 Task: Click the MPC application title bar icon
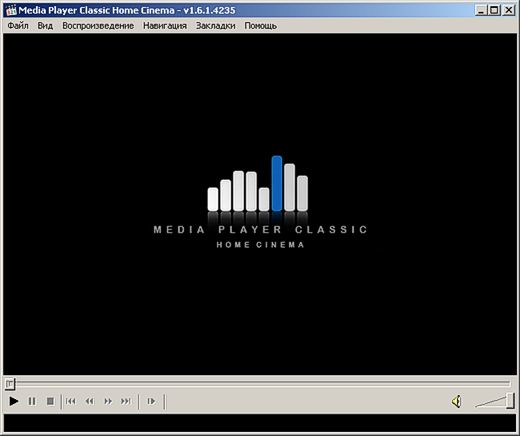(x=11, y=10)
